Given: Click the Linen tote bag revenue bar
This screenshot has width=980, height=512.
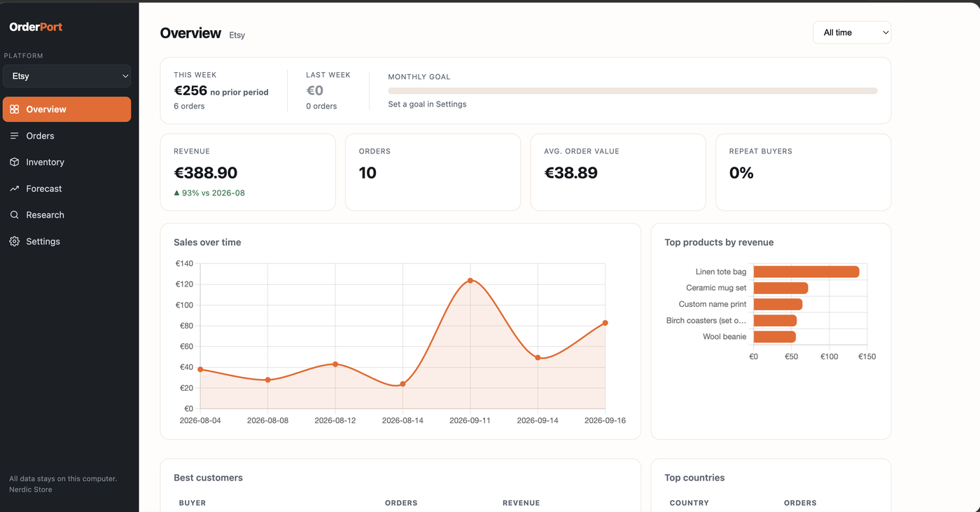Looking at the screenshot, I should 806,272.
